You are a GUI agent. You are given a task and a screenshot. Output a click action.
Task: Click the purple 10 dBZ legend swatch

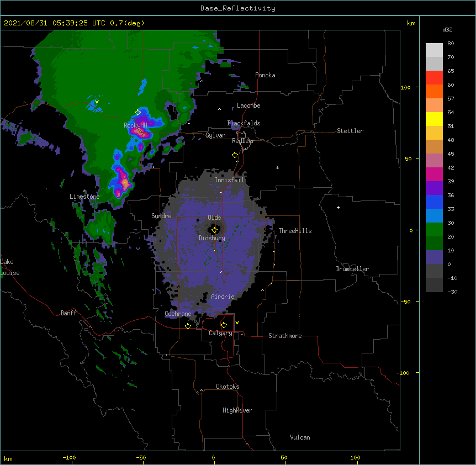coord(434,257)
